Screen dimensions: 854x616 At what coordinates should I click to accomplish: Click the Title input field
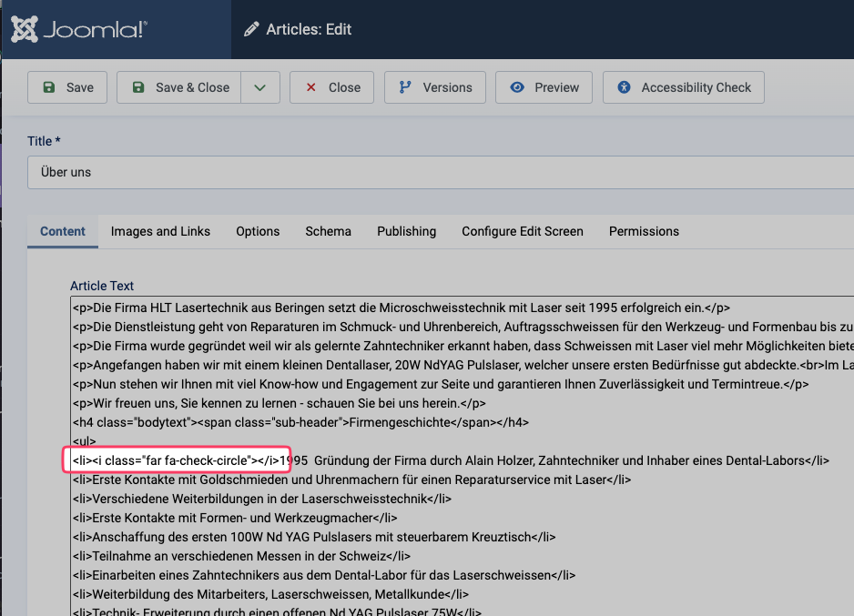click(x=441, y=173)
